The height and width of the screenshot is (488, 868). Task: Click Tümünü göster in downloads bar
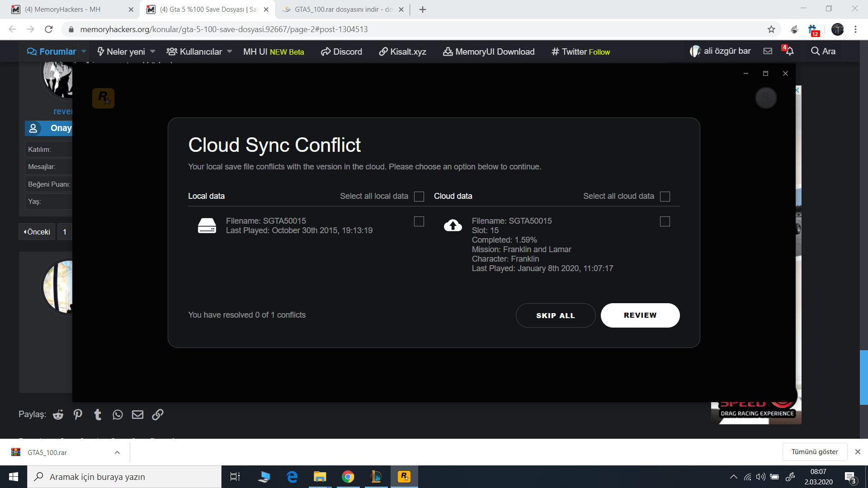click(x=815, y=452)
